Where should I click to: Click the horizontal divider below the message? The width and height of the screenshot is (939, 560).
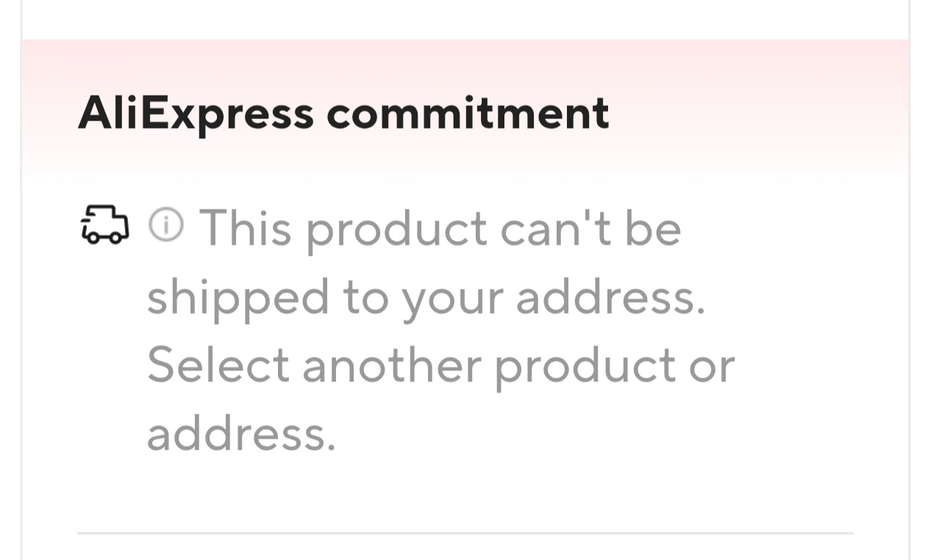coord(465,533)
